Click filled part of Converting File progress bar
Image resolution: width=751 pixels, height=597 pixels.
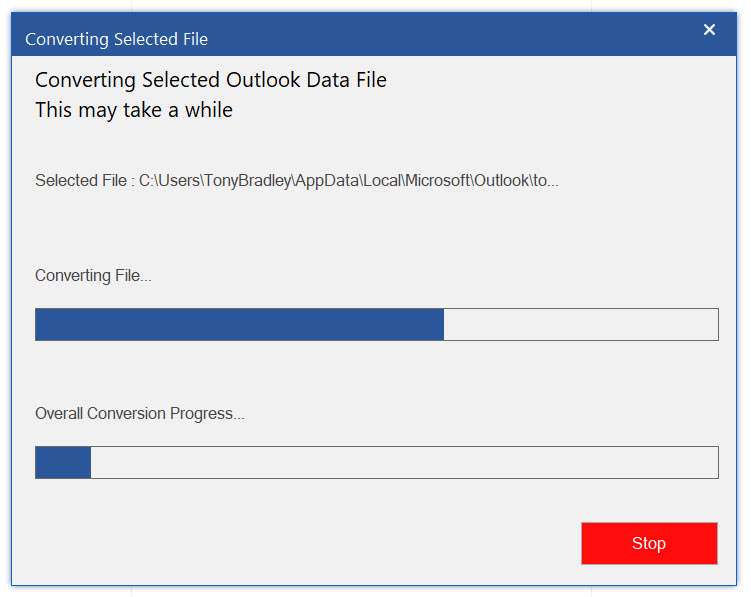(x=239, y=324)
